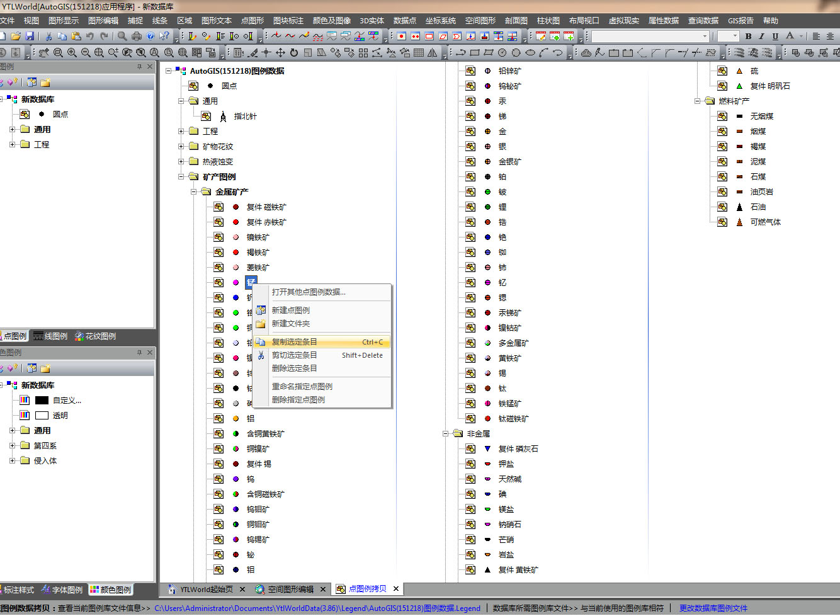Choose 删除选定条目 in the context menu
The height and width of the screenshot is (616, 840).
coord(322,368)
